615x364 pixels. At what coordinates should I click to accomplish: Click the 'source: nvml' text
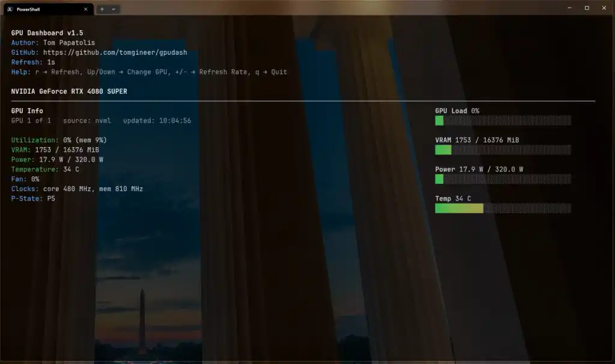(87, 121)
